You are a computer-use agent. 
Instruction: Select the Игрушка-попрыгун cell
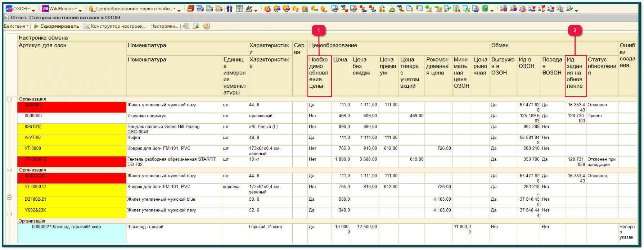pos(174,118)
